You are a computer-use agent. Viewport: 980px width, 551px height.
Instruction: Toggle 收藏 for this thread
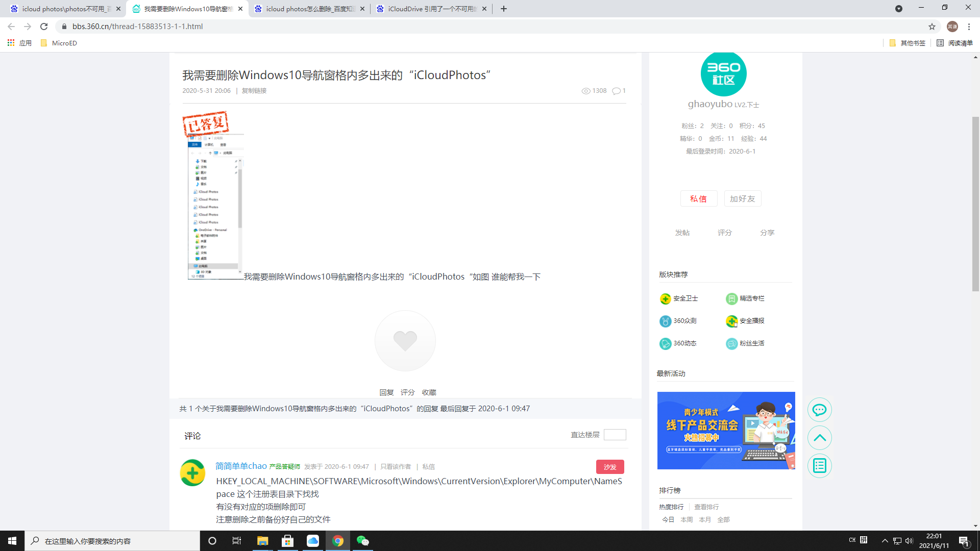coord(429,392)
